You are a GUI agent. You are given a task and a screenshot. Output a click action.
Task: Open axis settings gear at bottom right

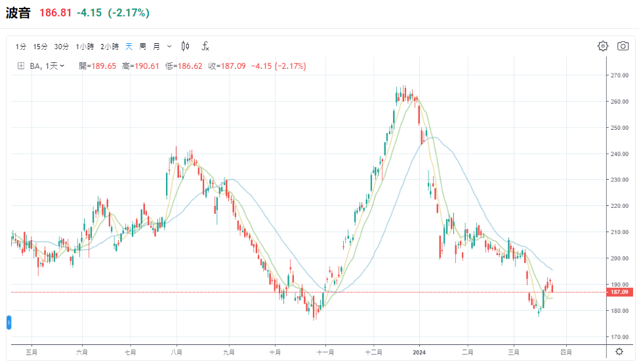pos(619,352)
